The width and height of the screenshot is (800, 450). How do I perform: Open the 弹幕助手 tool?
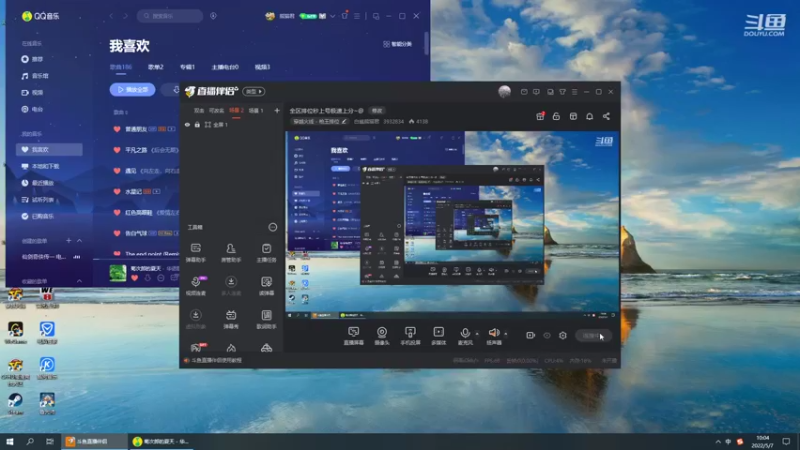point(195,253)
